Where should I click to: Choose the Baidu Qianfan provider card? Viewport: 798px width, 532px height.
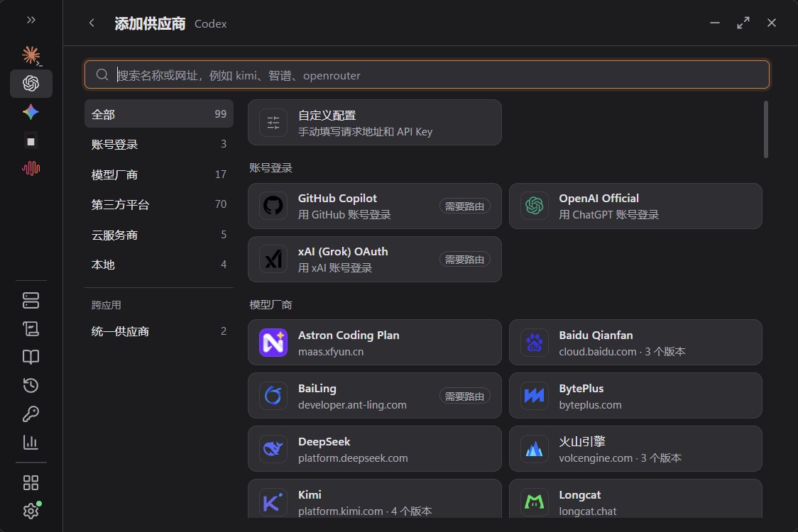635,343
